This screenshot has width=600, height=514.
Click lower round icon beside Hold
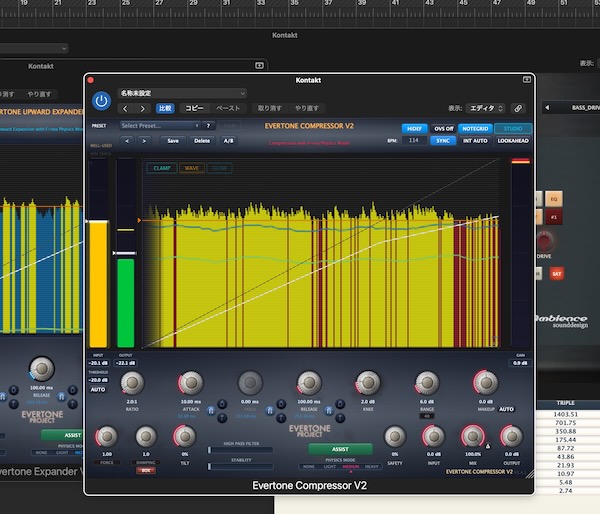(x=281, y=418)
